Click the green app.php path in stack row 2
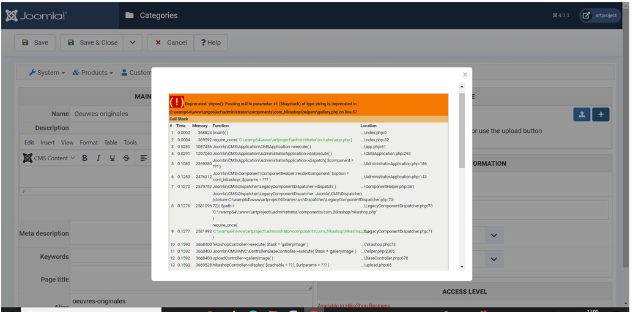 294,139
